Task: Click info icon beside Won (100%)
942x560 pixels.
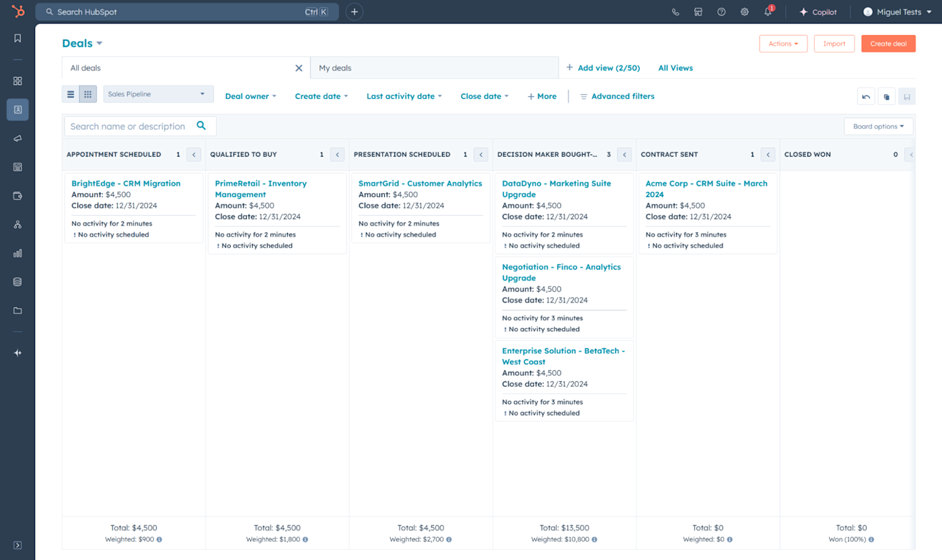Action: click(x=871, y=539)
